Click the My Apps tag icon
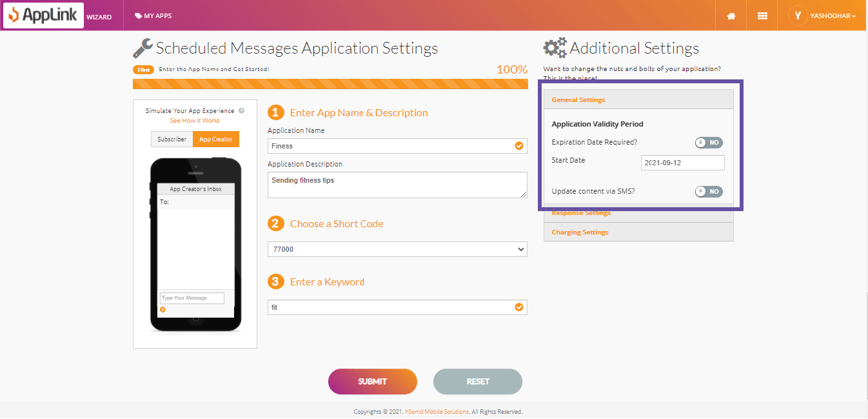Viewport: 868px width, 419px height. click(x=138, y=16)
